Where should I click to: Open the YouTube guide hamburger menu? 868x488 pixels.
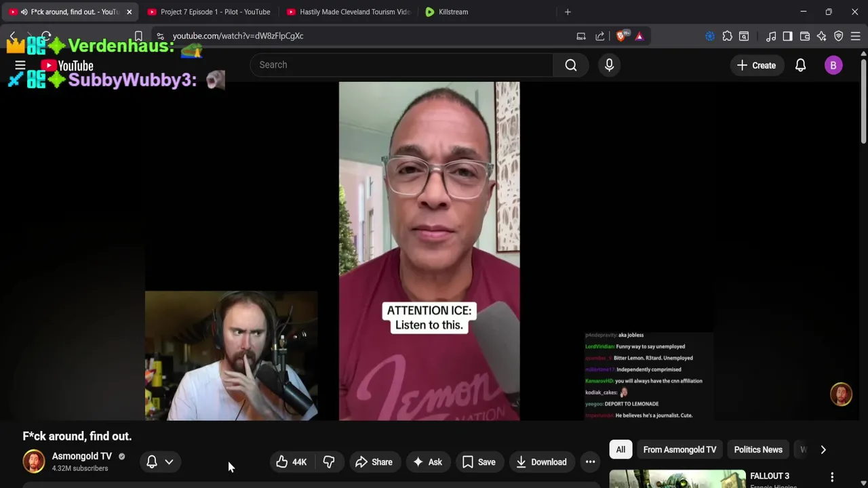click(x=20, y=66)
